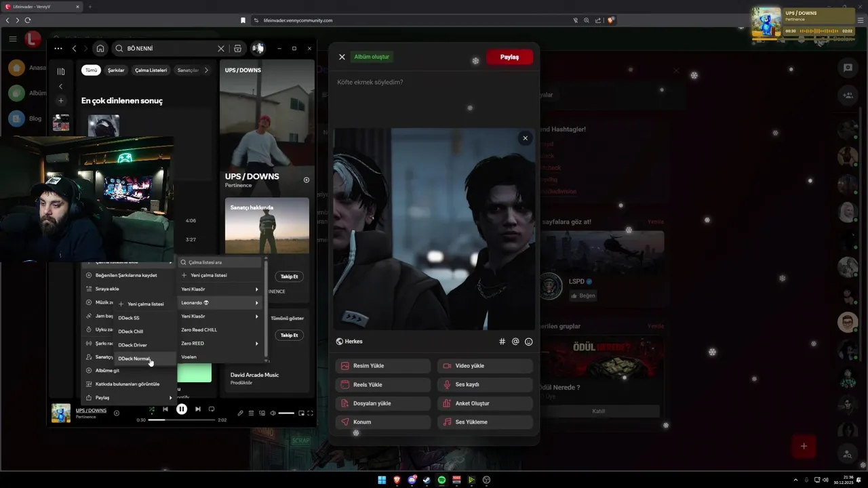The image size is (868, 488).
Task: Collapse the Spotify sidebar with the left chevron
Action: [60, 86]
